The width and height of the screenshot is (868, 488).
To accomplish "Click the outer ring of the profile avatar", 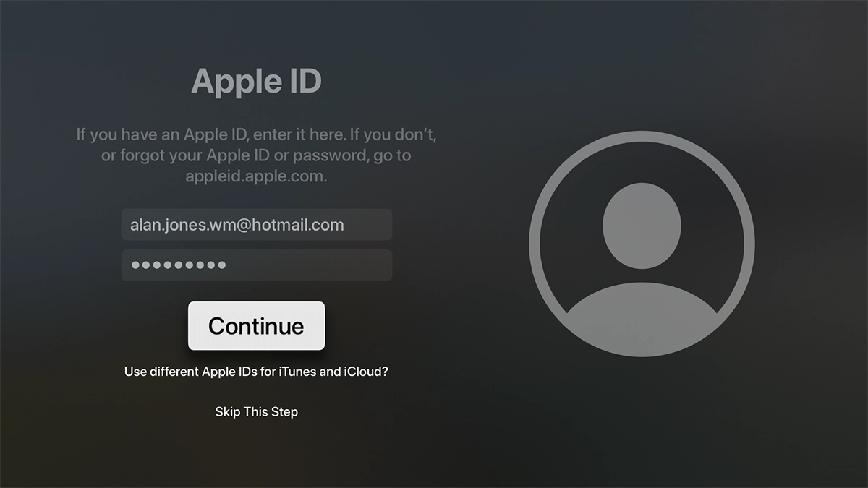I will (534, 244).
